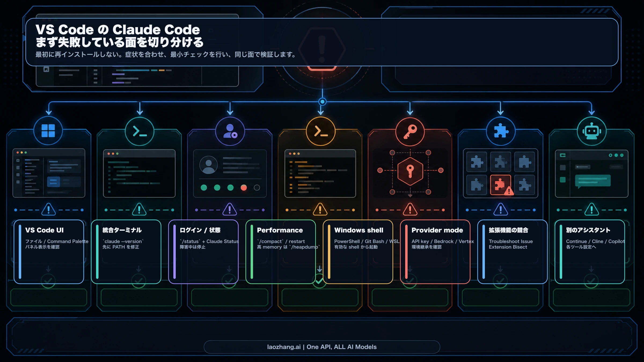
Task: Click text 'PowerShell / Git Bash / WSL'
Action: click(367, 241)
